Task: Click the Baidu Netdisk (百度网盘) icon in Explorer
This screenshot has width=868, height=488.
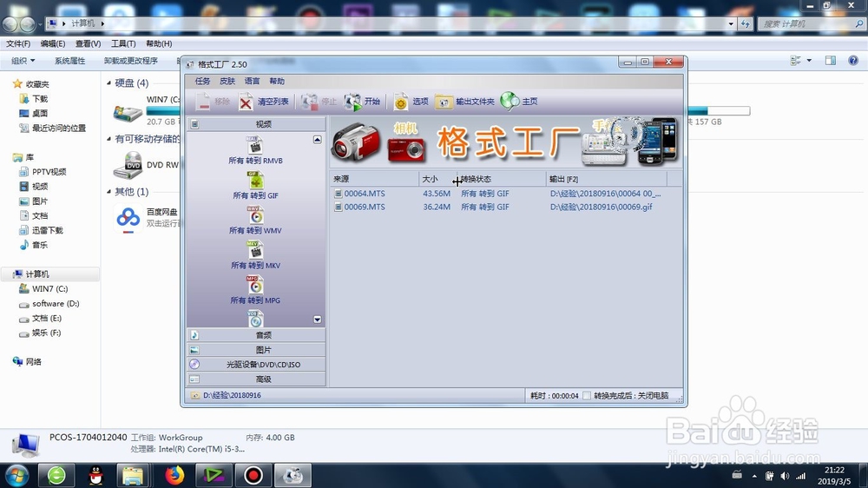Action: [128, 218]
